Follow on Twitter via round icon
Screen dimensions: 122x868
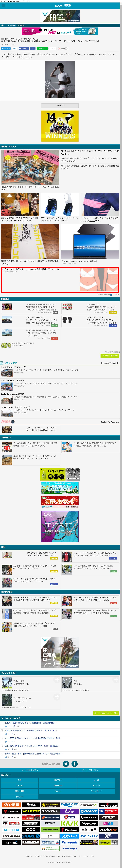66,764
